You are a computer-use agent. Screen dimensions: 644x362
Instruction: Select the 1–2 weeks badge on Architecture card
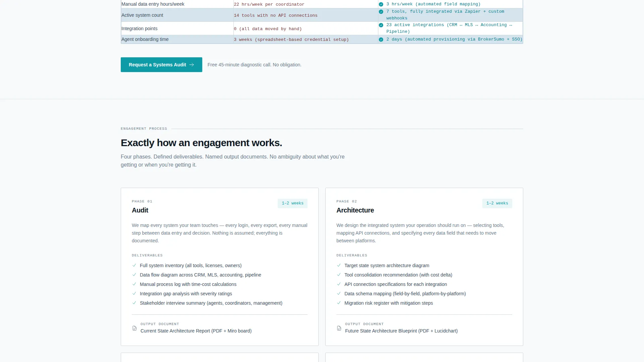point(497,203)
